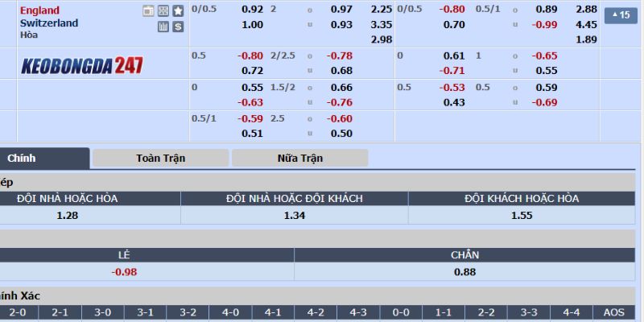Select 1X2 home odds 2.25
Screen dimensions: 644x322
tap(381, 10)
